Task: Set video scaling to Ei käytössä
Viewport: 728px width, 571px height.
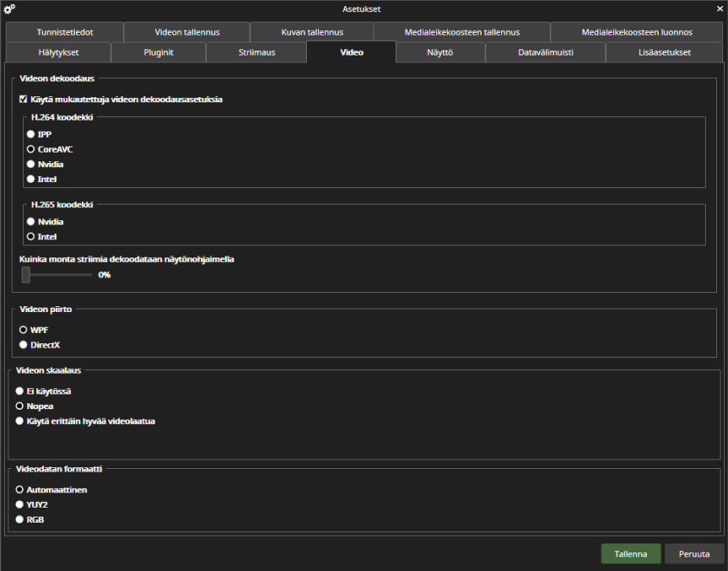Action: tap(19, 391)
